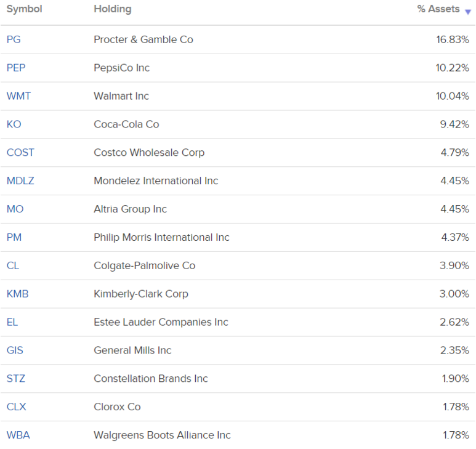Click the 3.90% value for Colgate-Palmolive
Screen dimensions: 476x449
(454, 265)
